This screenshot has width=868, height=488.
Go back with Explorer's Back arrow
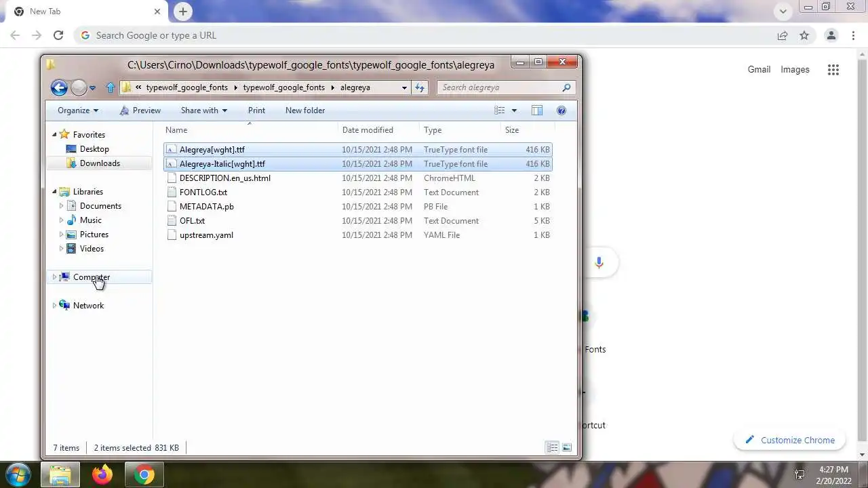[x=59, y=87]
